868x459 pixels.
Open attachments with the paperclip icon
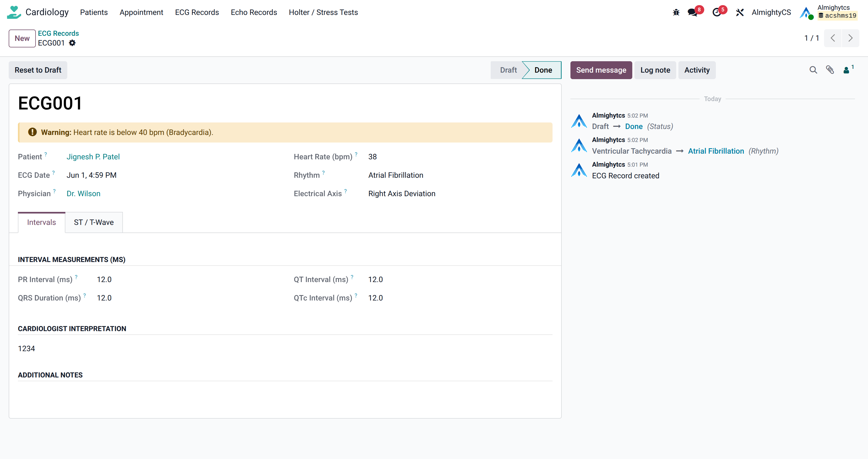pyautogui.click(x=829, y=70)
